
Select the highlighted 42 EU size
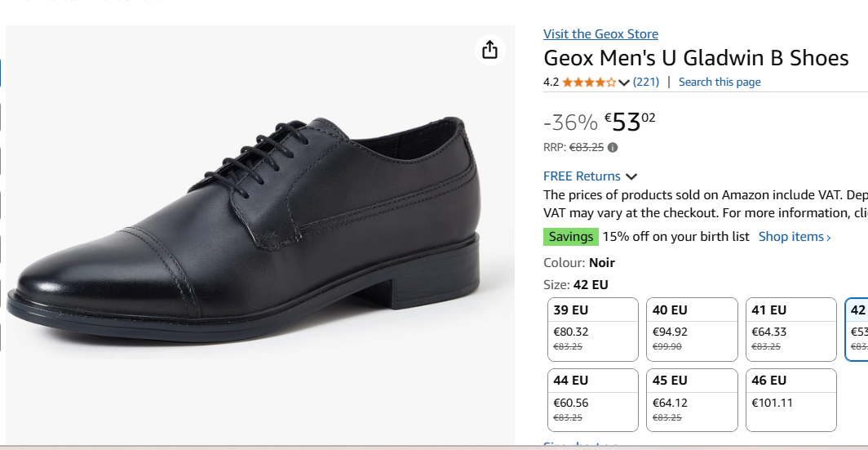click(857, 329)
